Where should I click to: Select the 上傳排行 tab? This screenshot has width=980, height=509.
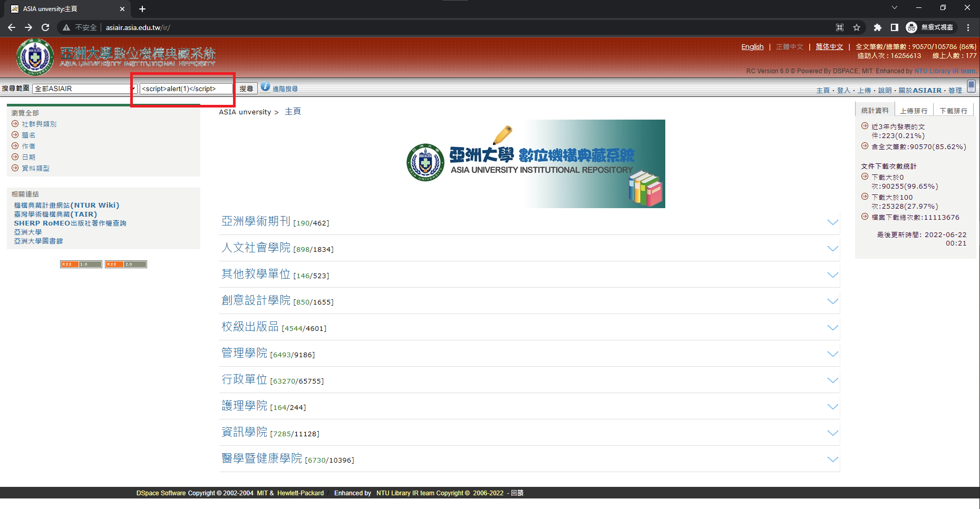coord(914,111)
